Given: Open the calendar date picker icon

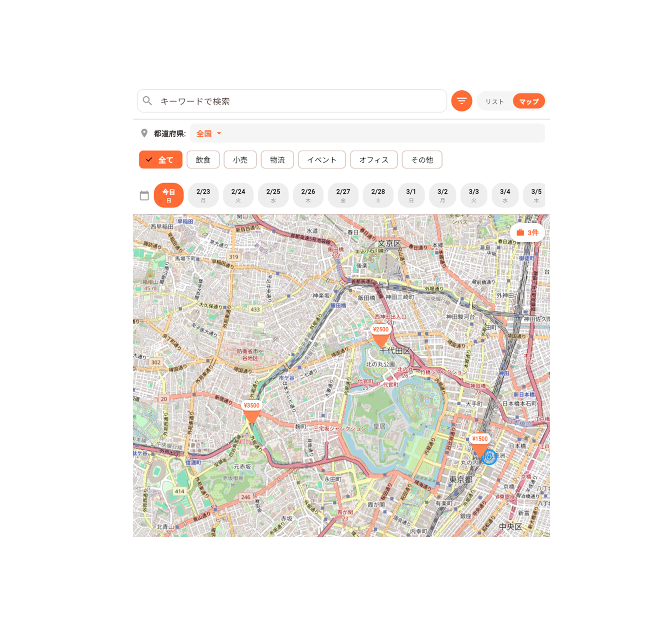Looking at the screenshot, I should coord(144,195).
